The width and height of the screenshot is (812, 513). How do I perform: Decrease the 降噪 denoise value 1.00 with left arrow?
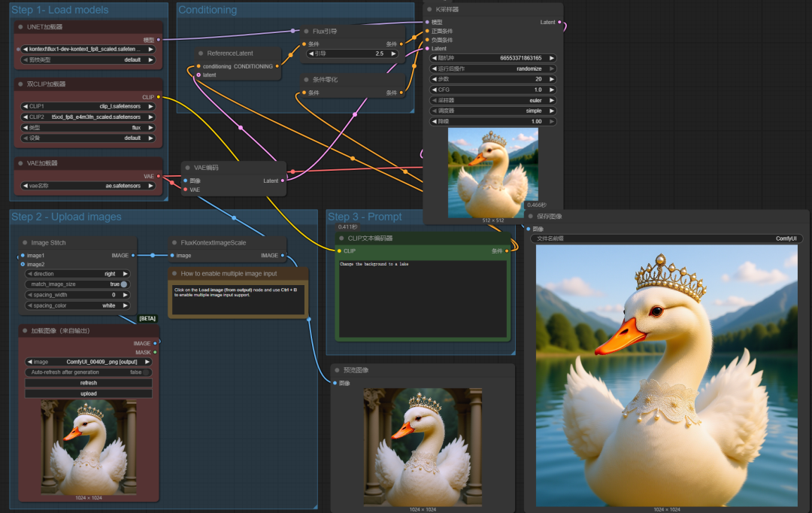pyautogui.click(x=434, y=121)
